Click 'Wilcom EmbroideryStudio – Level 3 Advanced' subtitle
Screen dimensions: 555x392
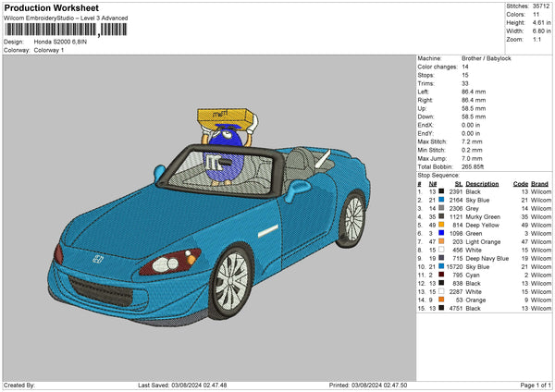click(x=66, y=18)
